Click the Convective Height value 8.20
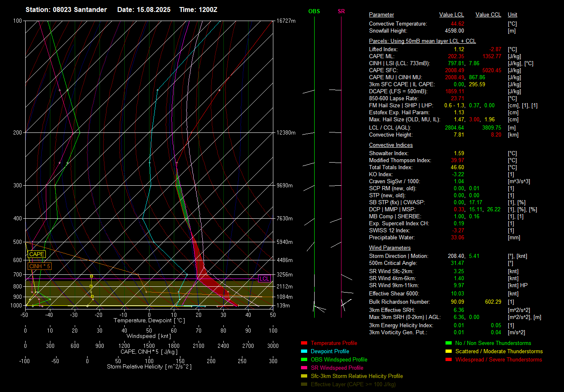 [496, 135]
